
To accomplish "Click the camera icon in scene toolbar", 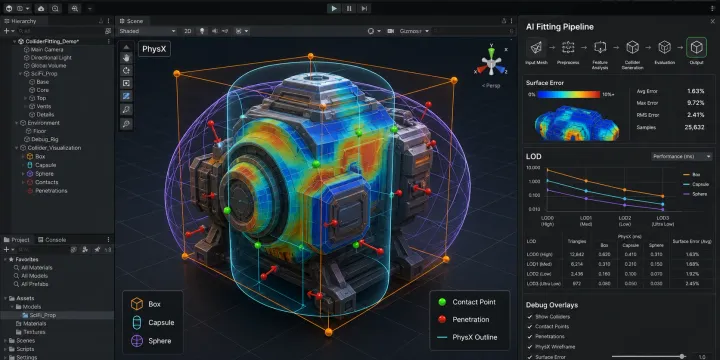I will [x=391, y=31].
